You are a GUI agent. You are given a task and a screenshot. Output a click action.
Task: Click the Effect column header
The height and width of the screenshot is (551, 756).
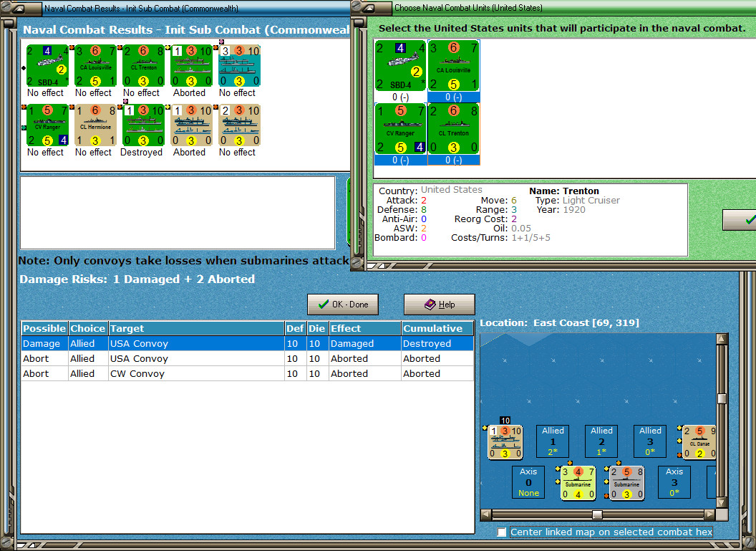click(x=364, y=329)
